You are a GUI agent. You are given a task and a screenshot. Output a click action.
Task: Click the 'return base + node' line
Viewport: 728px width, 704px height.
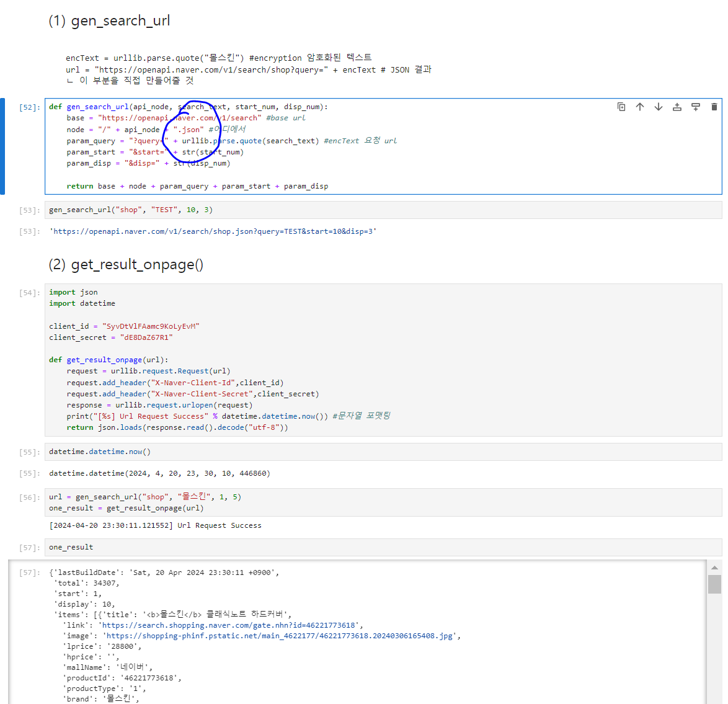coord(197,186)
